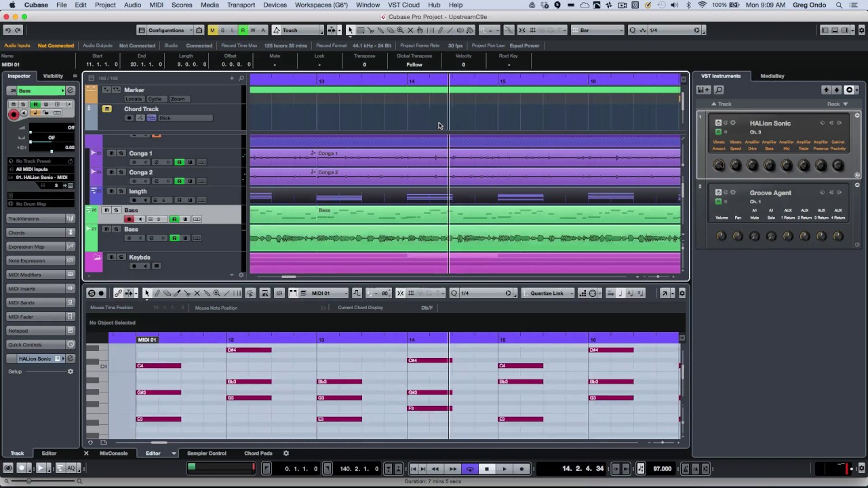This screenshot has height=488, width=868.
Task: Click the Redo arrow in project toolbar
Action: 18,30
